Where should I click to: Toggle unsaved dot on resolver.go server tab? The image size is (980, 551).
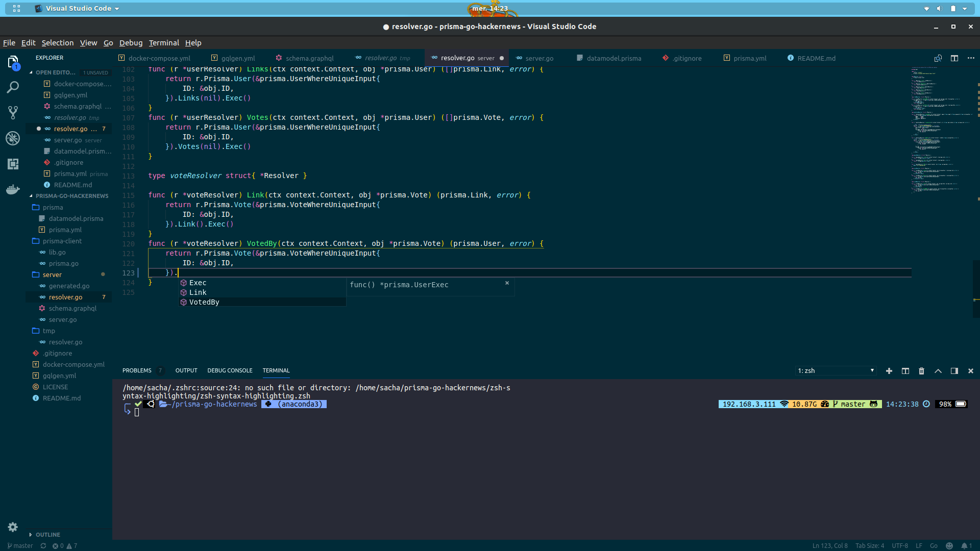pyautogui.click(x=502, y=58)
